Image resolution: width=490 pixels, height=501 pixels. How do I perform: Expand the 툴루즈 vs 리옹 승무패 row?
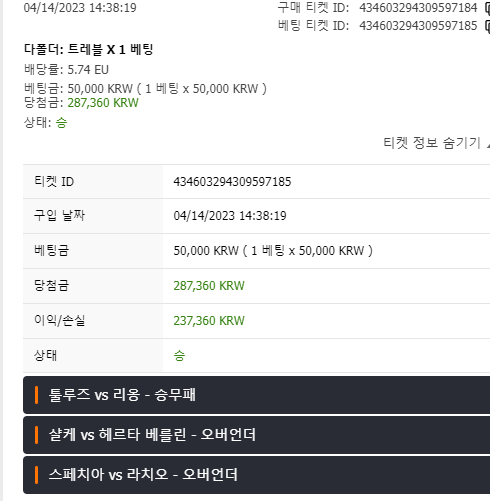click(256, 395)
